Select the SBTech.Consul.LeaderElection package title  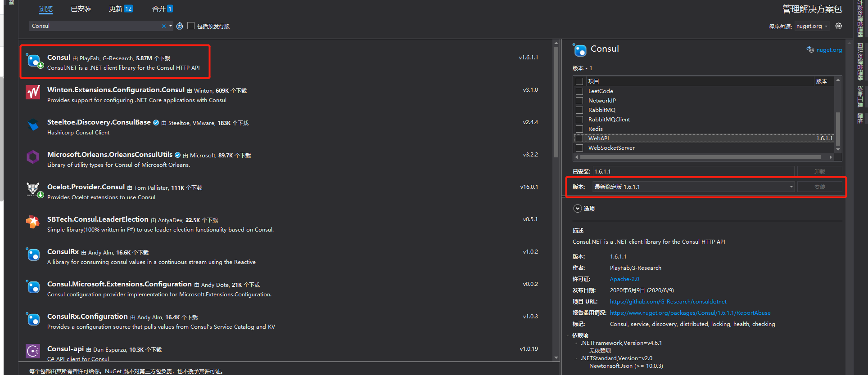point(98,219)
